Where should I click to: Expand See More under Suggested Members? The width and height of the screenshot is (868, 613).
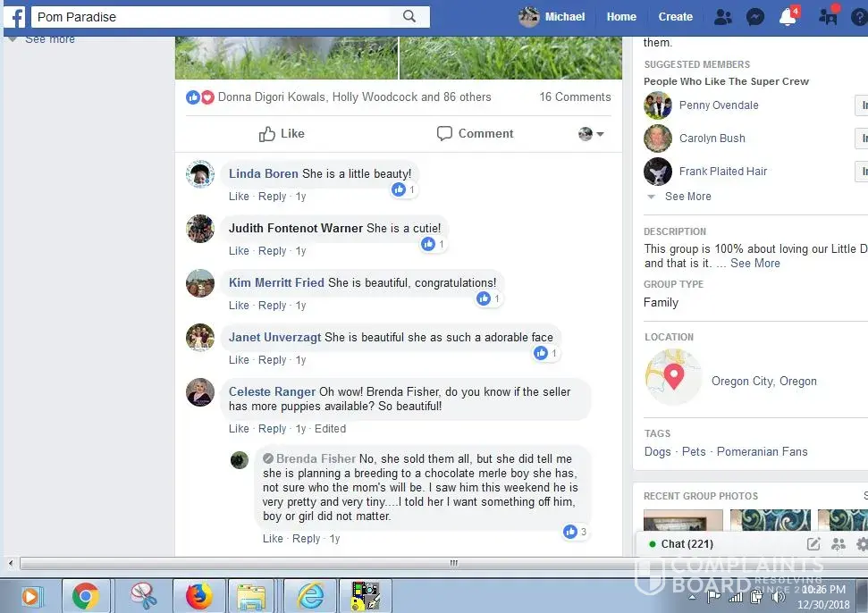click(687, 197)
